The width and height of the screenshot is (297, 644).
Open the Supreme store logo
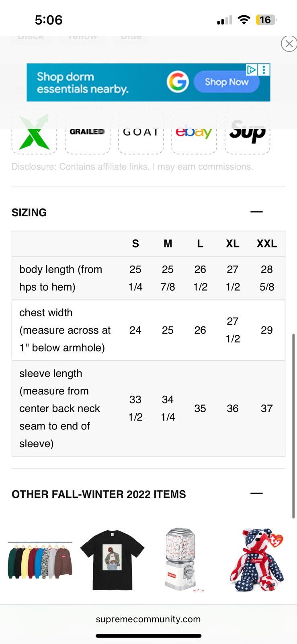tap(247, 132)
